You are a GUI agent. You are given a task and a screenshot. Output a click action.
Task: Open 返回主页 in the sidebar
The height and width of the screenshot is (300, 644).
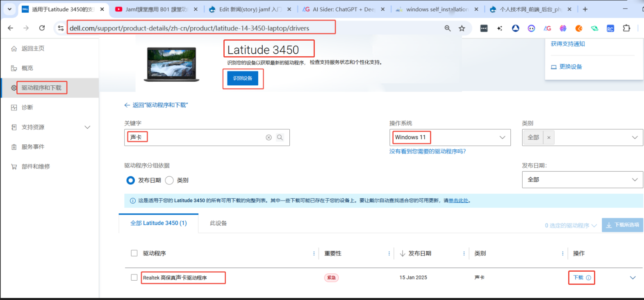click(x=33, y=48)
